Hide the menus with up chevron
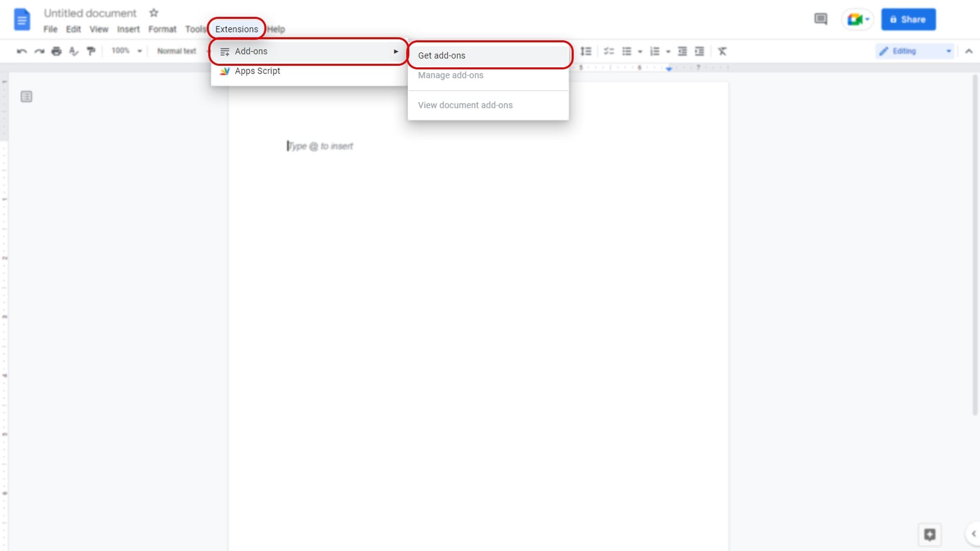 pos(969,51)
